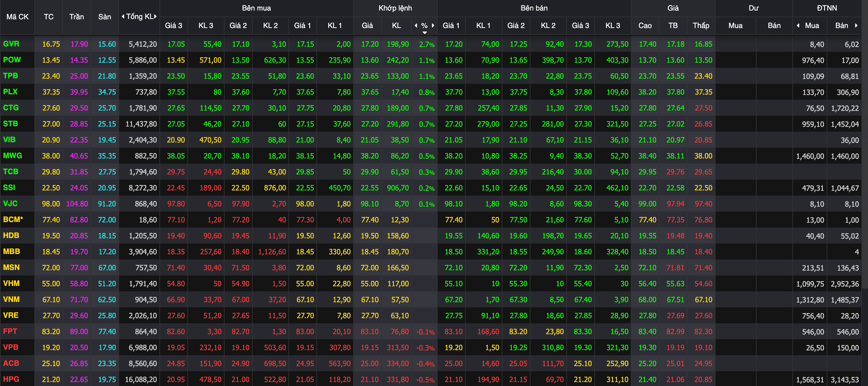Open the ACB stock symbol
868x386 pixels.
click(x=11, y=363)
